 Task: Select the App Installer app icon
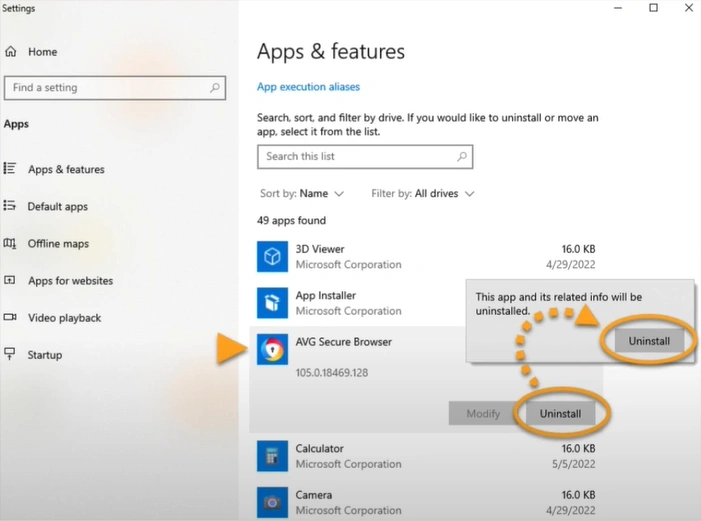[x=272, y=303]
